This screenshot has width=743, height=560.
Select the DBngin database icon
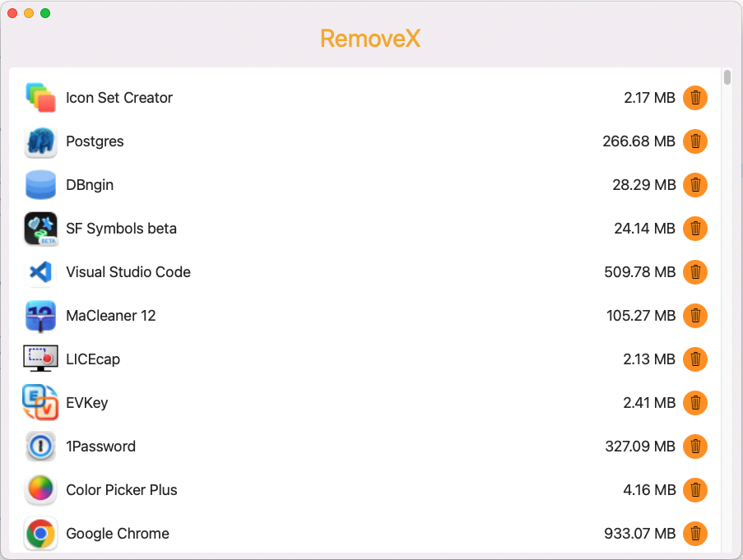41,185
